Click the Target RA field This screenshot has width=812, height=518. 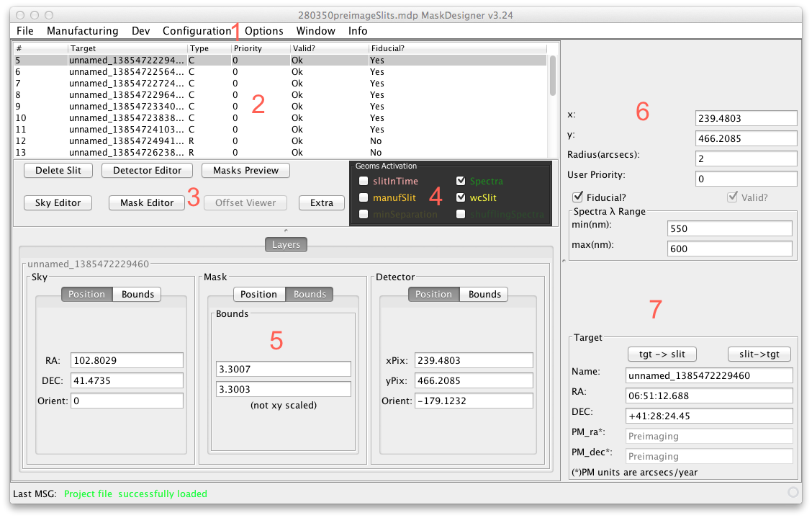[x=709, y=396]
